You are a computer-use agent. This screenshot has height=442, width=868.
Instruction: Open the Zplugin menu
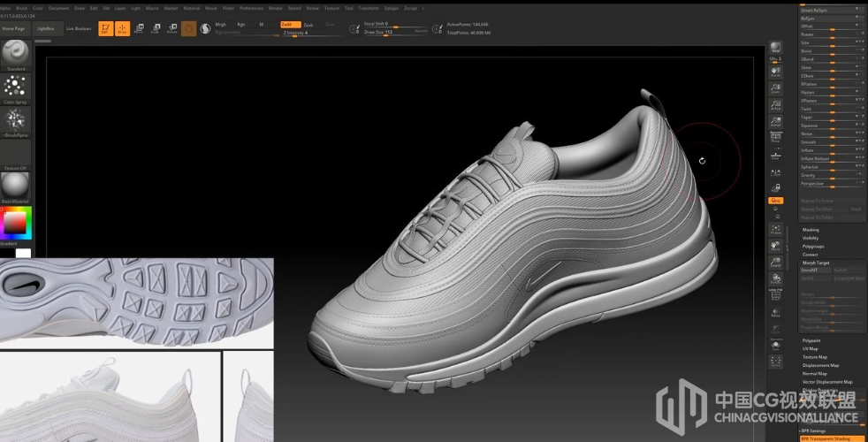[x=392, y=8]
